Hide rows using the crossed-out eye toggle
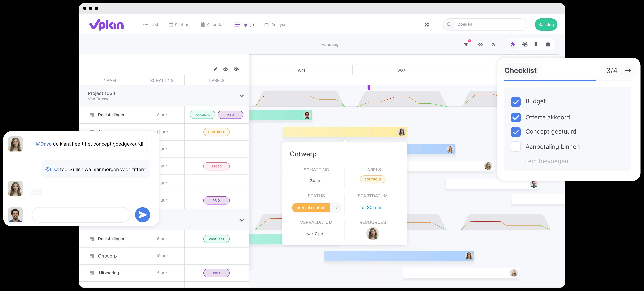This screenshot has width=644, height=291. click(236, 69)
